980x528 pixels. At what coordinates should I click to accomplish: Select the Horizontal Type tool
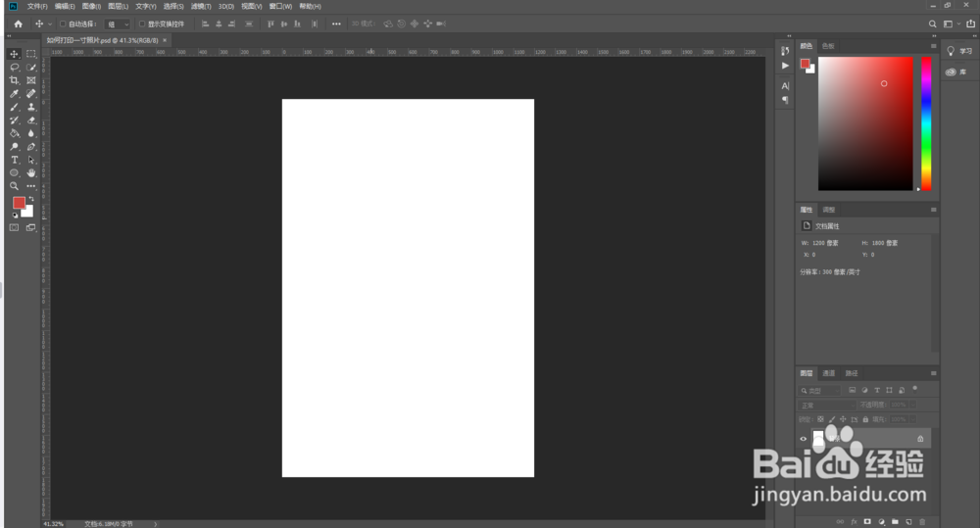click(14, 160)
